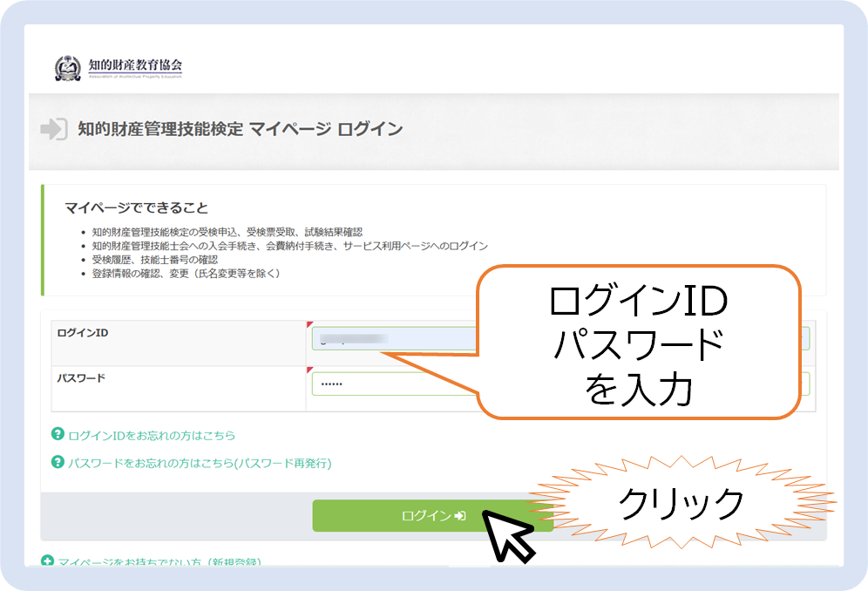Viewport: 868px width, 591px height.
Task: Click the 知的財産教育協会 logo emblem
Action: click(x=68, y=68)
